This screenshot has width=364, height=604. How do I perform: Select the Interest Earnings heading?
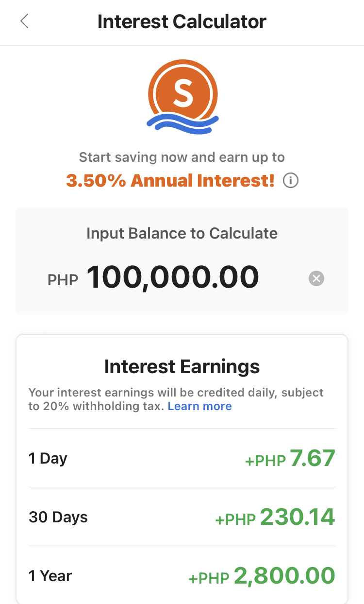click(x=182, y=366)
